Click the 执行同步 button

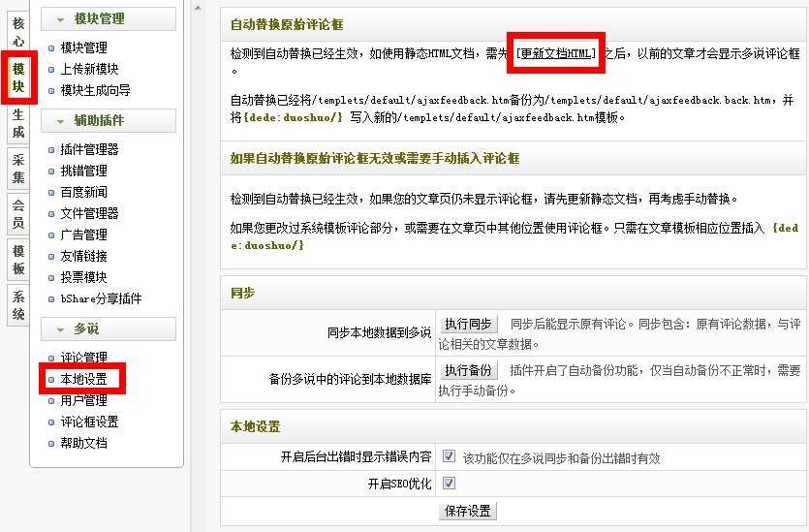[468, 324]
